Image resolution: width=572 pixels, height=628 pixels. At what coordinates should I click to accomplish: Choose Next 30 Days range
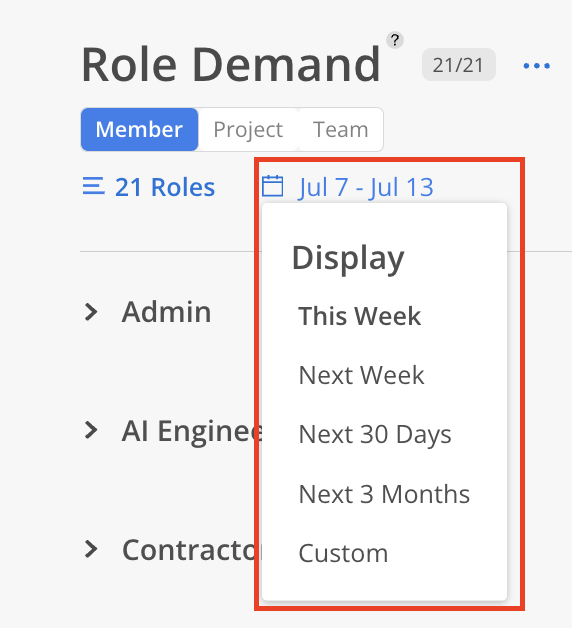pos(375,435)
